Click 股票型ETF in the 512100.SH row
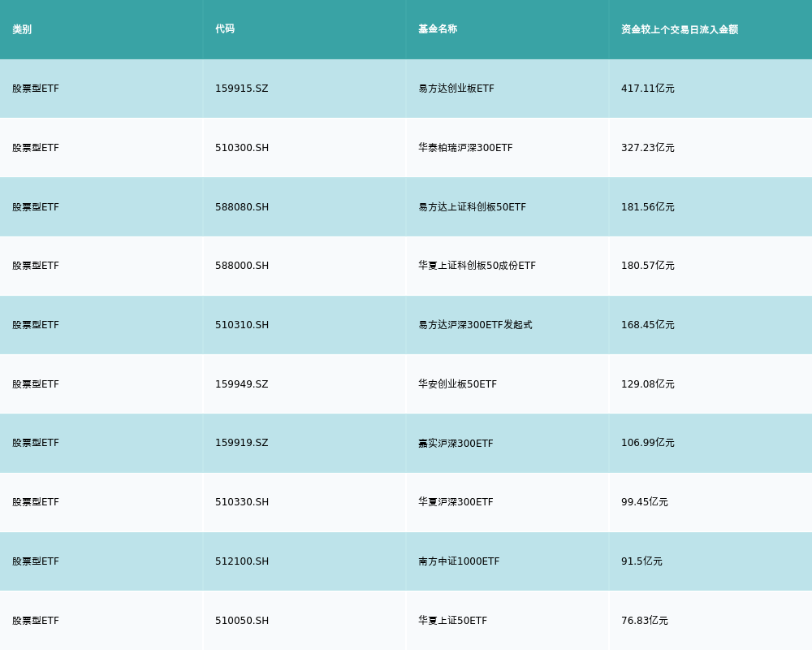 tap(36, 561)
